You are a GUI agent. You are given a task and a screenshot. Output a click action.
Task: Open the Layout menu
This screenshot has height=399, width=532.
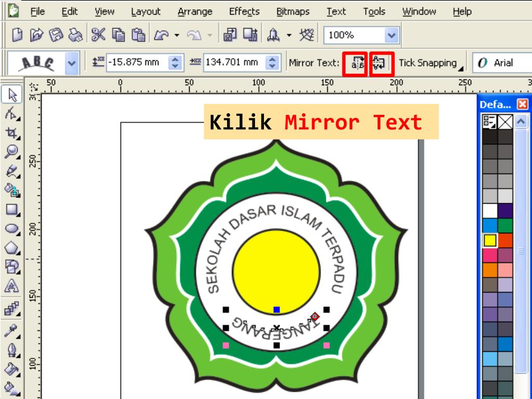(x=145, y=11)
